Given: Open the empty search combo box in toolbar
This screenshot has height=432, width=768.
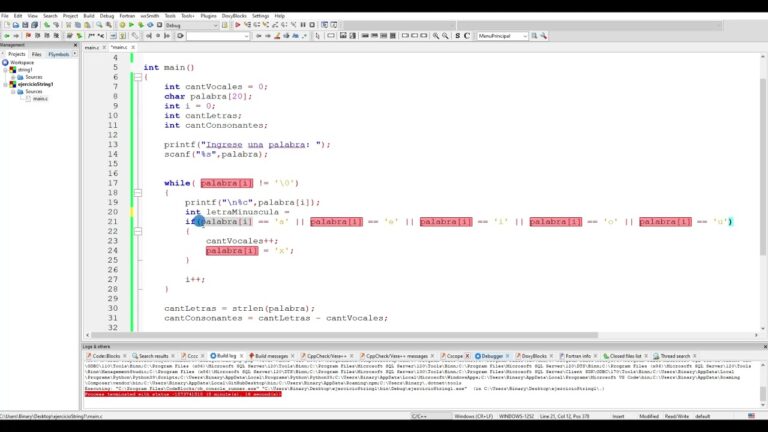Looking at the screenshot, I should coord(218,36).
